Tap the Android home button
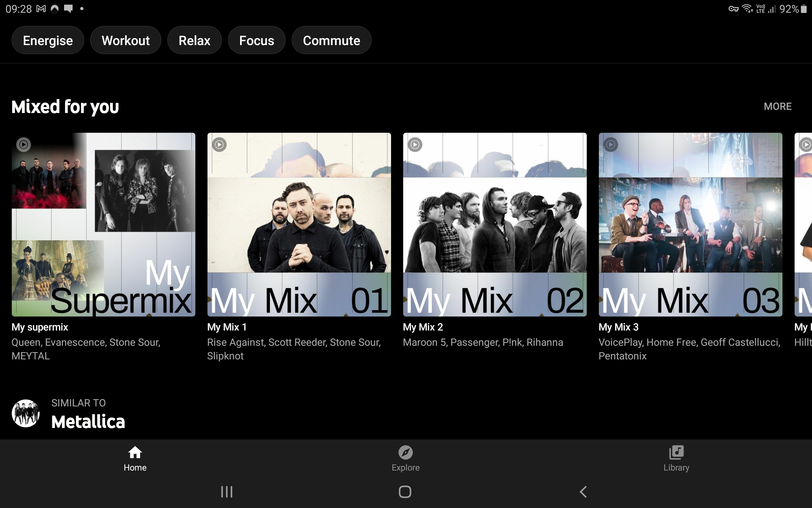The height and width of the screenshot is (508, 812). pos(405,492)
